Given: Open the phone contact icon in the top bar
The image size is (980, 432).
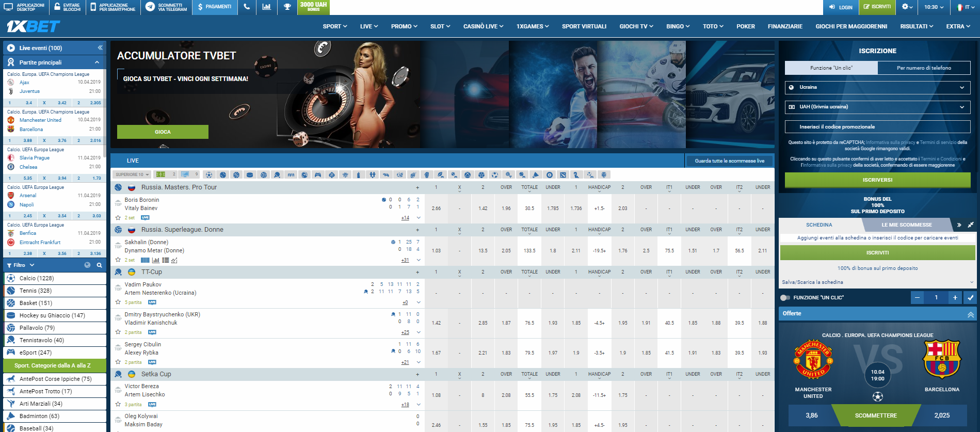Looking at the screenshot, I should click(x=247, y=7).
